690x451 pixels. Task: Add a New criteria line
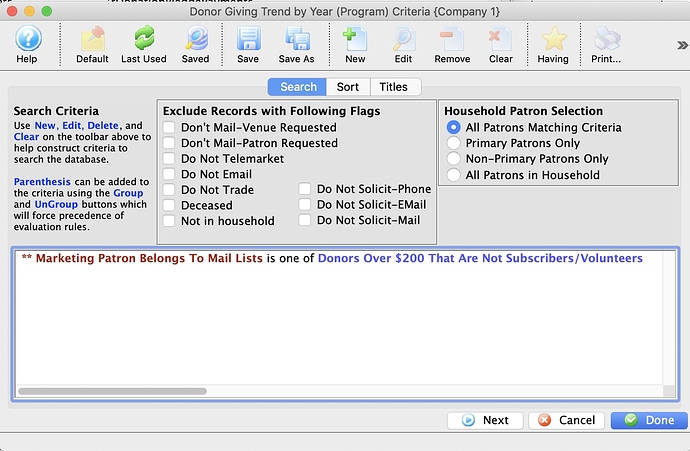pyautogui.click(x=355, y=44)
